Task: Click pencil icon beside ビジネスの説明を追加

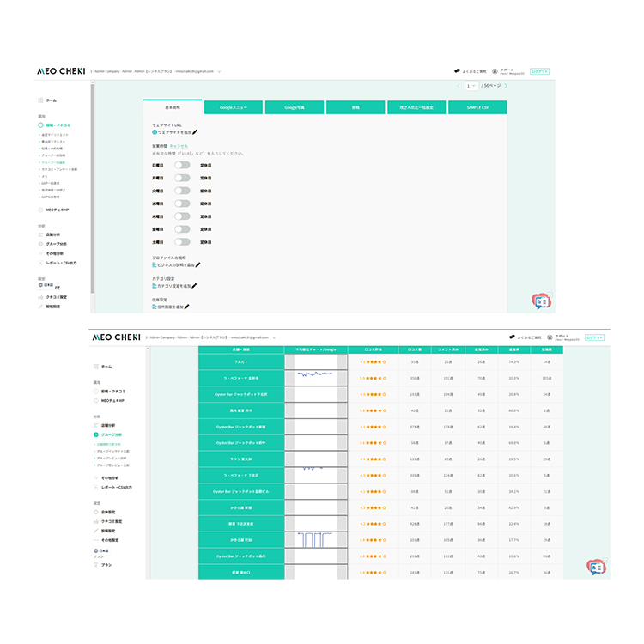Action: (x=197, y=265)
